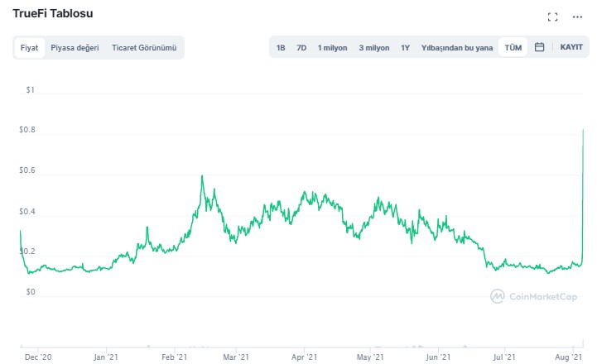Click the Aug '21 date label
The width and height of the screenshot is (597, 364).
click(x=569, y=357)
